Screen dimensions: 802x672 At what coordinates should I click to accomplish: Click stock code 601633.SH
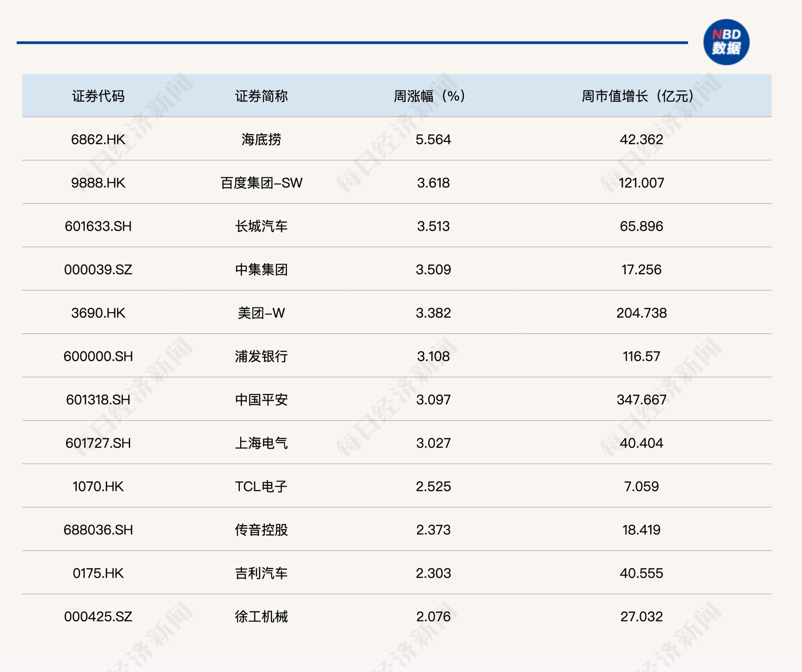pyautogui.click(x=98, y=226)
